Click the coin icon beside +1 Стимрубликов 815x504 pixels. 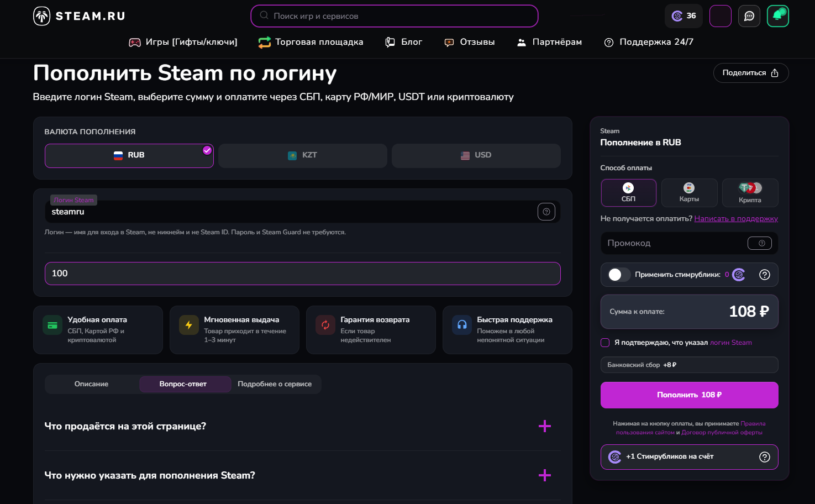click(x=615, y=457)
